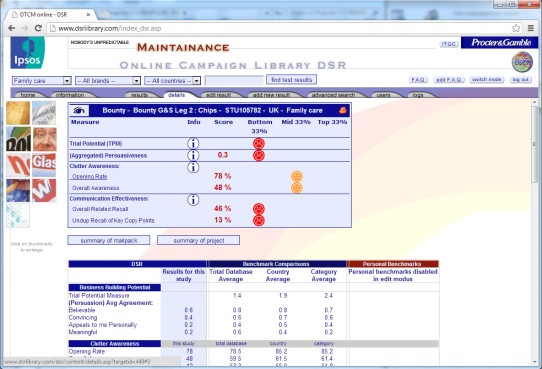Open Chrome menu hamburger icon
The image size is (542, 369).
pos(531,28)
